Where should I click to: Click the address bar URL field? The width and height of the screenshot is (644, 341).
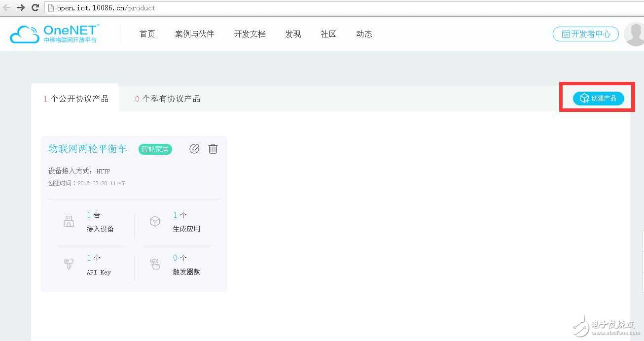pyautogui.click(x=345, y=8)
